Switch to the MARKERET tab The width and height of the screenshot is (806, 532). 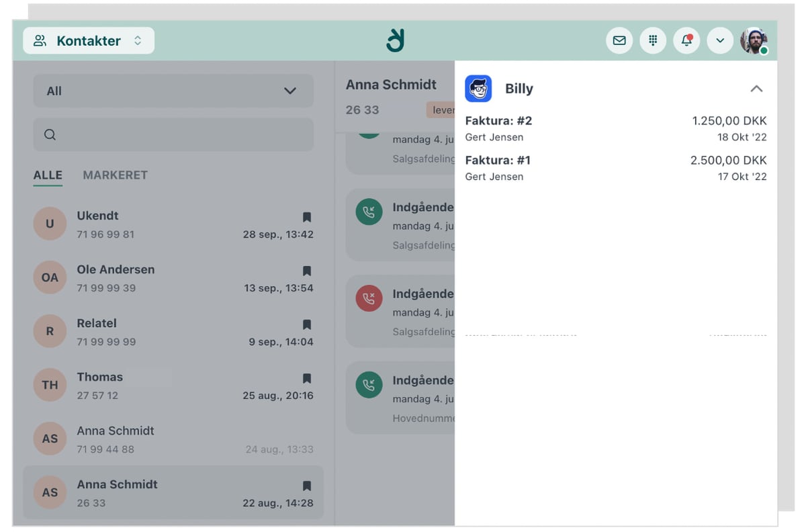pyautogui.click(x=115, y=175)
